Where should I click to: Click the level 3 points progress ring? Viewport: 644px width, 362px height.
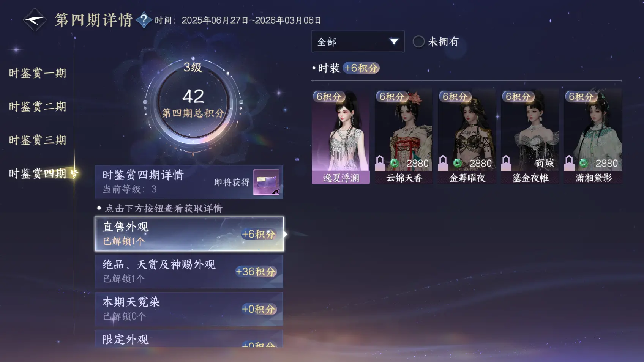tap(193, 102)
